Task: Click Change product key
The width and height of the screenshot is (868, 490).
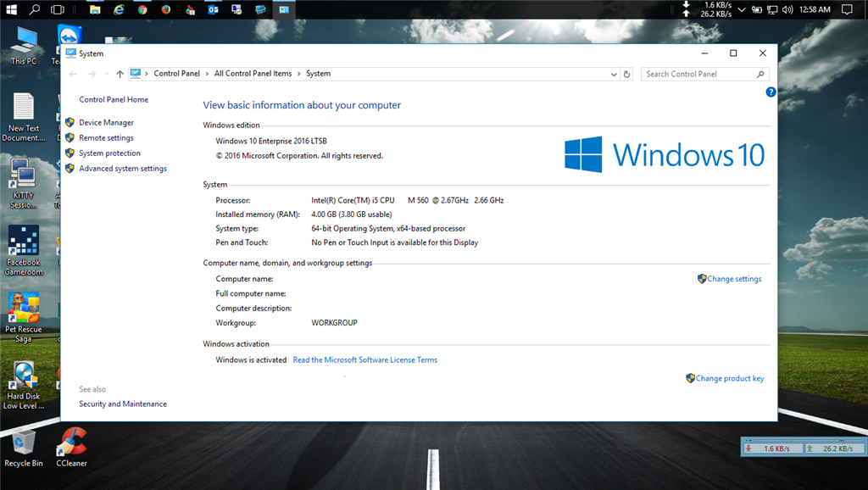Action: [729, 379]
